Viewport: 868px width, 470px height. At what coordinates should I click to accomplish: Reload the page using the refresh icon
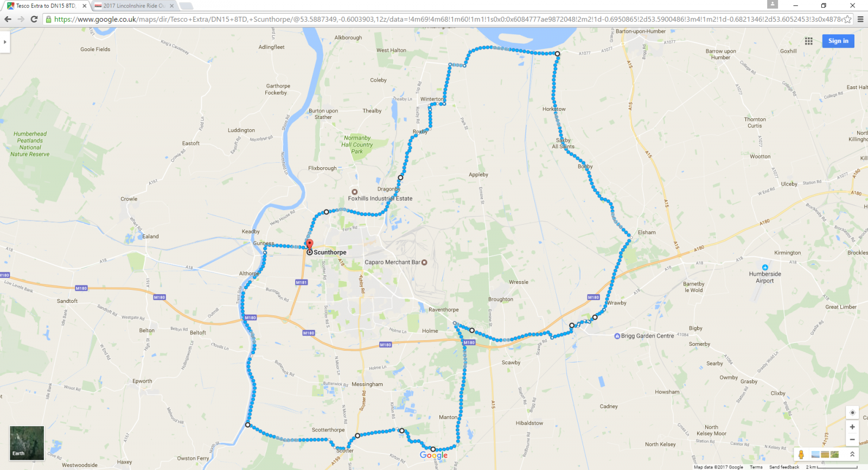tap(34, 19)
